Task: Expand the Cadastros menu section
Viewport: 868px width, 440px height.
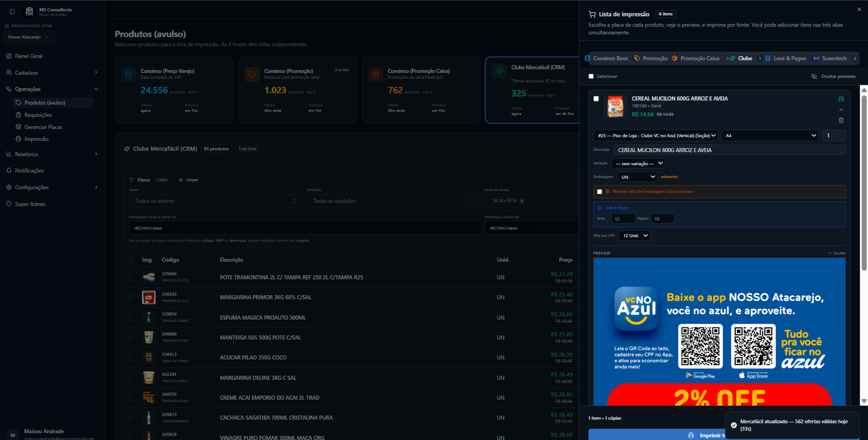Action: pyautogui.click(x=52, y=72)
